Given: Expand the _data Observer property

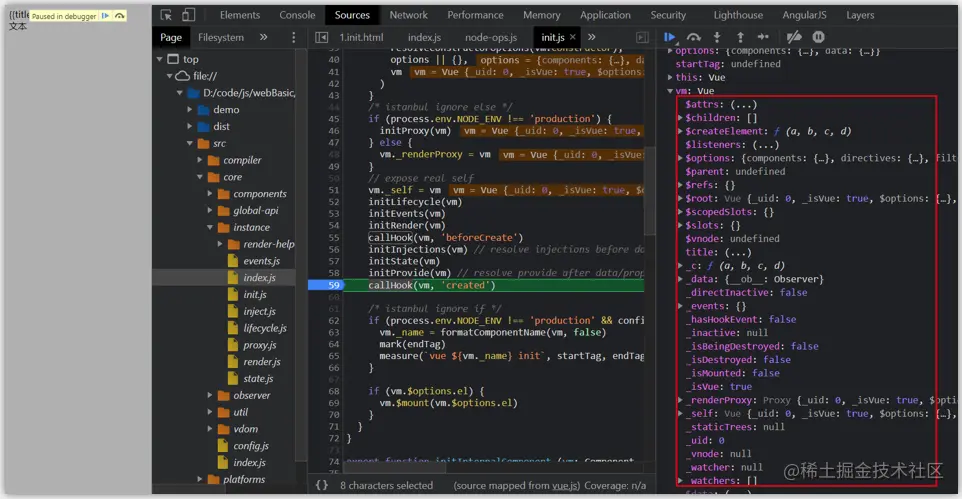Looking at the screenshot, I should [x=680, y=279].
